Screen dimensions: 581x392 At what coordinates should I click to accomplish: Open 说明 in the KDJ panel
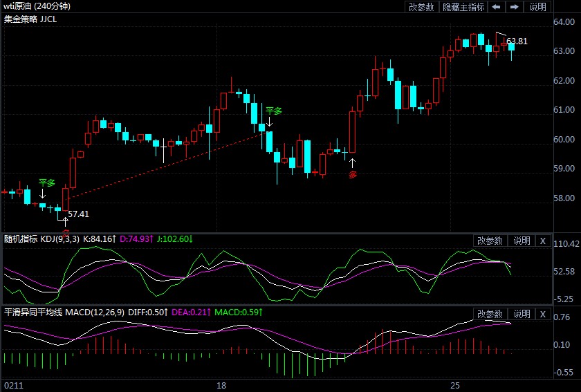point(522,241)
